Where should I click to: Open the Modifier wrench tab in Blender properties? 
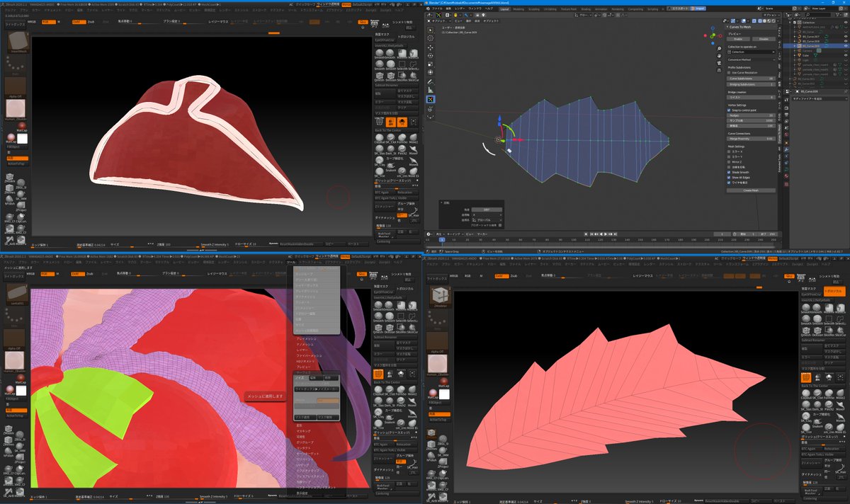(786, 149)
